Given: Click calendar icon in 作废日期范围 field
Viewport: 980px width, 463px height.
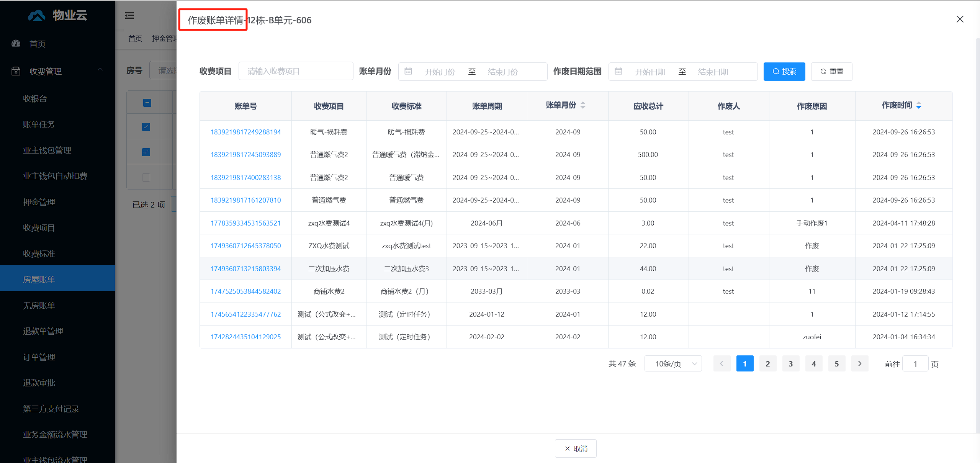Looking at the screenshot, I should coord(618,71).
